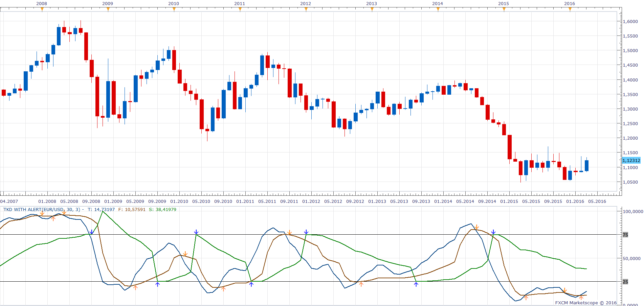Click the orange marker under year 2013
The width and height of the screenshot is (644, 306).
point(372,9)
